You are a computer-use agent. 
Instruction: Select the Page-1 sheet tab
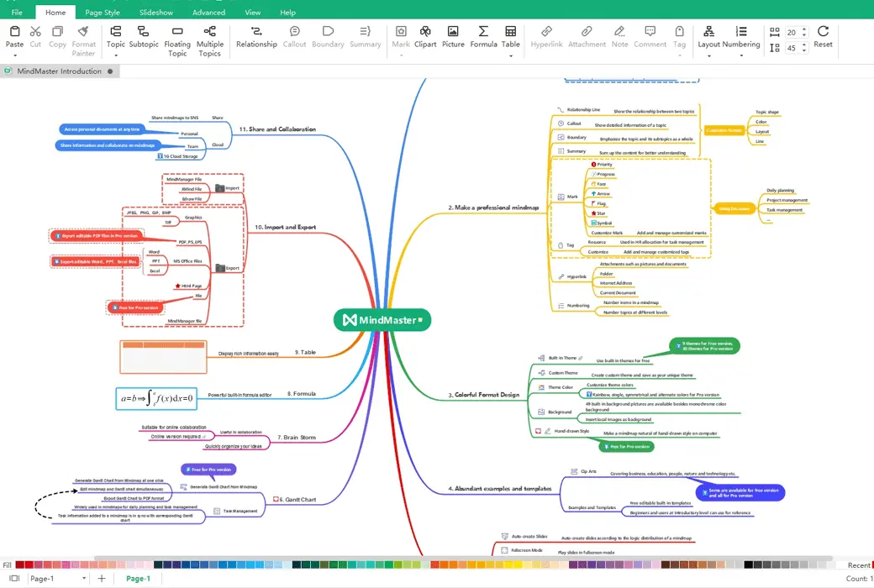138,579
